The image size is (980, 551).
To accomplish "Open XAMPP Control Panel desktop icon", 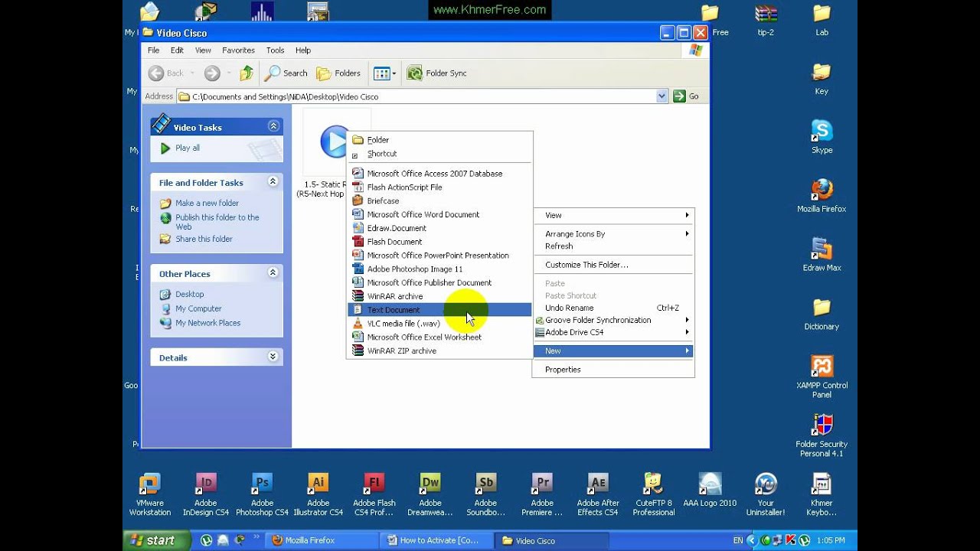I will click(x=822, y=377).
